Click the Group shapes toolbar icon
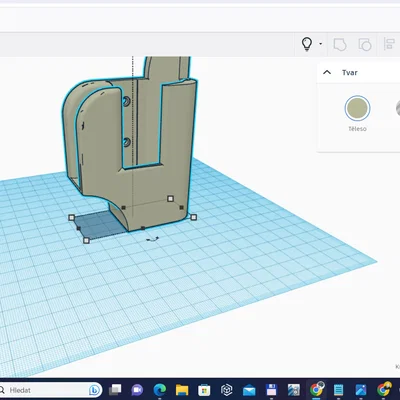 pos(340,44)
